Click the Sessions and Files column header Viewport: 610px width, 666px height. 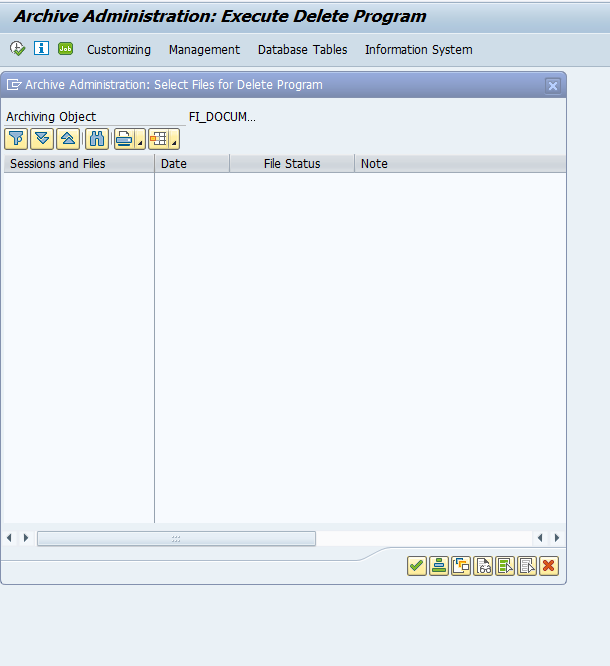coord(79,164)
